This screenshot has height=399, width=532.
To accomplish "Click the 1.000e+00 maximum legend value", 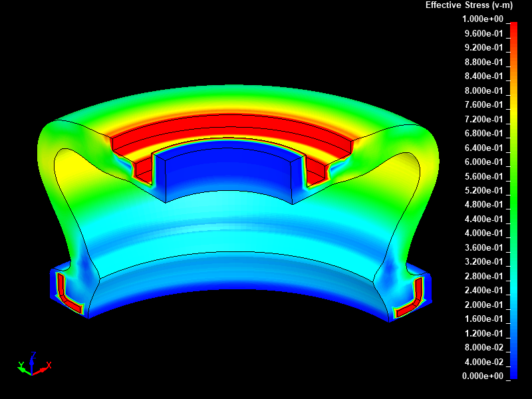I will (483, 19).
